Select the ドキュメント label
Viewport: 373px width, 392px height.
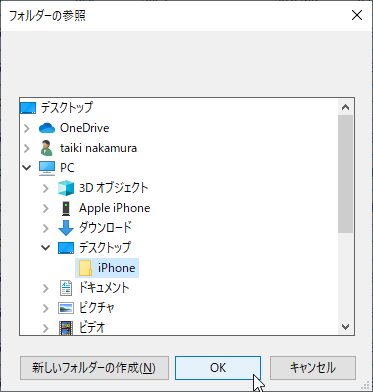click(x=104, y=288)
